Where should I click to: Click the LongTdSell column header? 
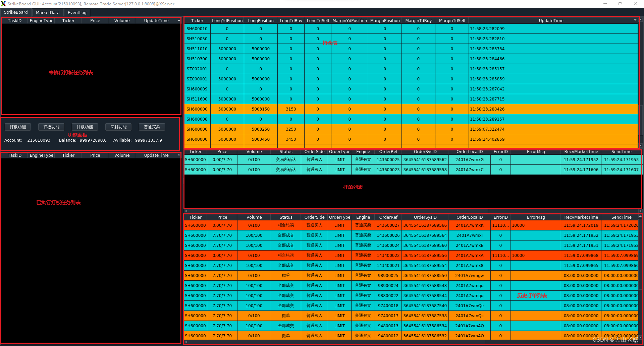[318, 20]
